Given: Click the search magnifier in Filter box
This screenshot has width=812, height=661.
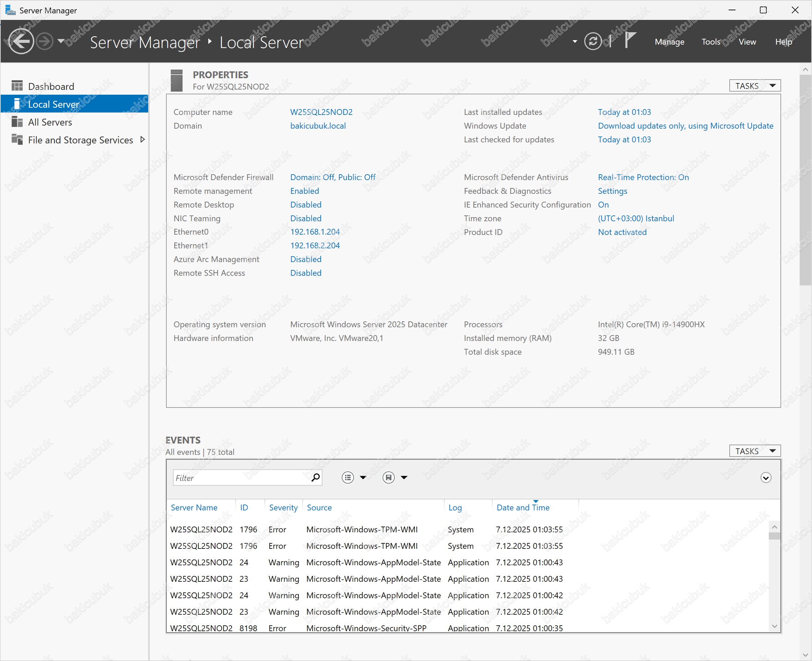Looking at the screenshot, I should pyautogui.click(x=315, y=477).
